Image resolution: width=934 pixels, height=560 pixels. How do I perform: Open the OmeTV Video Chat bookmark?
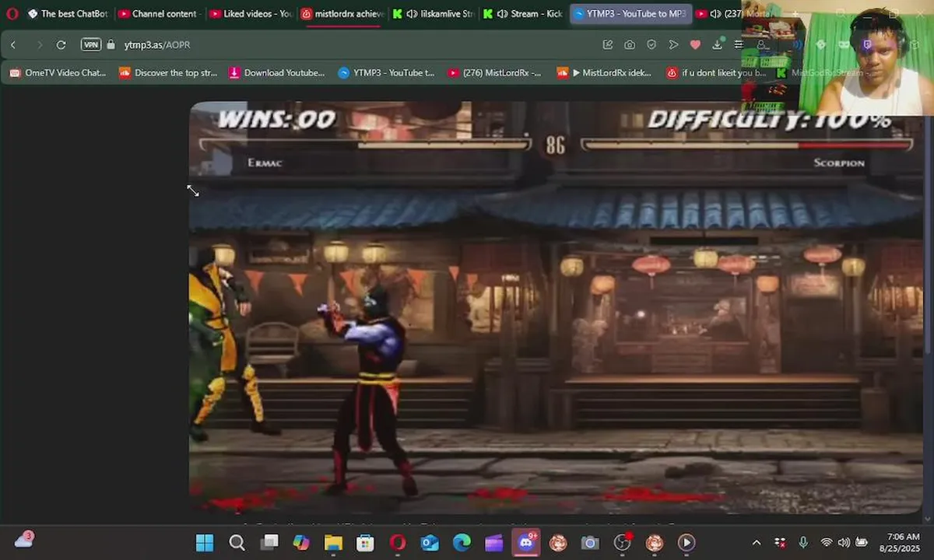pos(58,73)
